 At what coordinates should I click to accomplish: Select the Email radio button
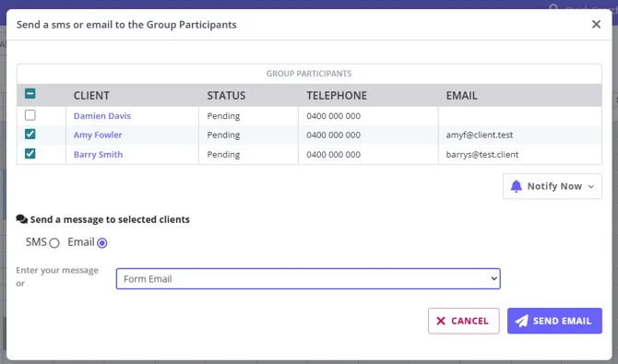[102, 243]
